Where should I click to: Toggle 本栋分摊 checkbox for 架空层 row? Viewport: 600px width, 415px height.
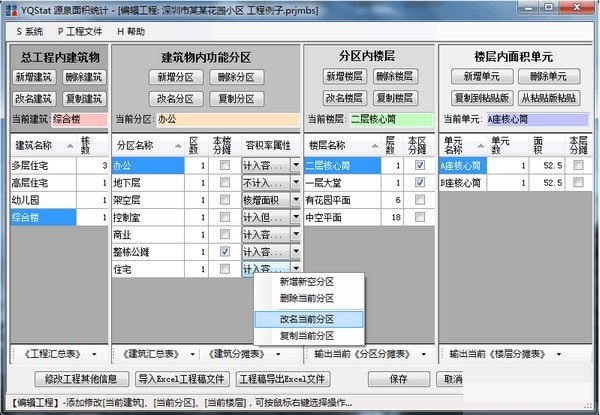(225, 200)
